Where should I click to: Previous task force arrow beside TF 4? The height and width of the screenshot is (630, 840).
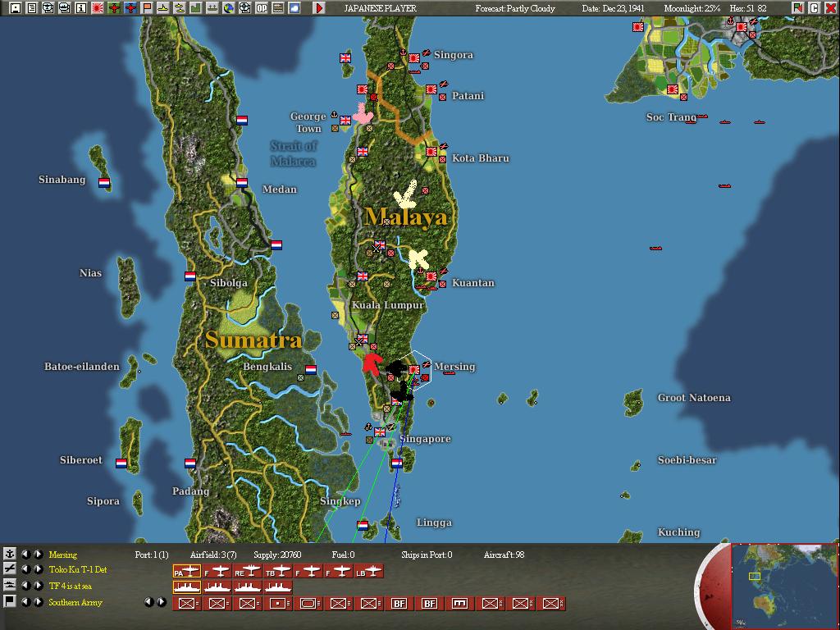coord(25,586)
